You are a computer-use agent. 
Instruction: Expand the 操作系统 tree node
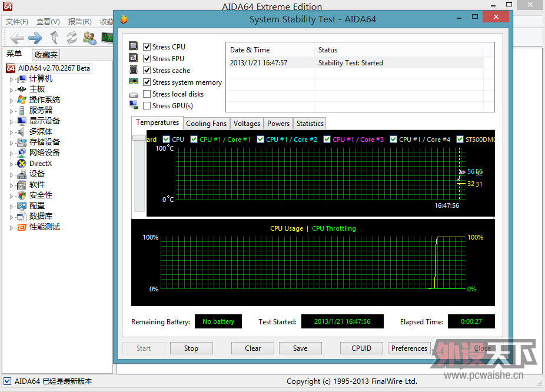(x=11, y=101)
